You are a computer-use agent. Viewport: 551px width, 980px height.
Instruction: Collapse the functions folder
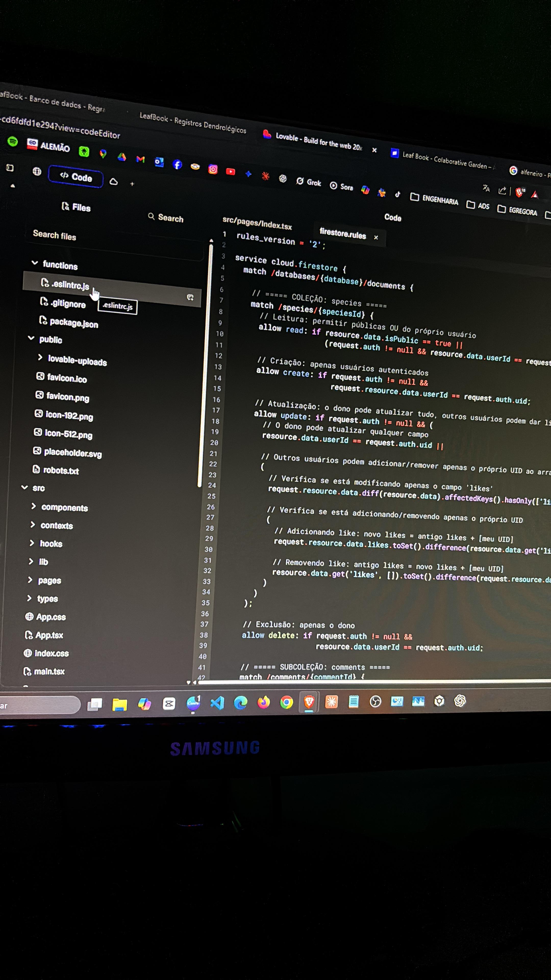tap(56, 264)
